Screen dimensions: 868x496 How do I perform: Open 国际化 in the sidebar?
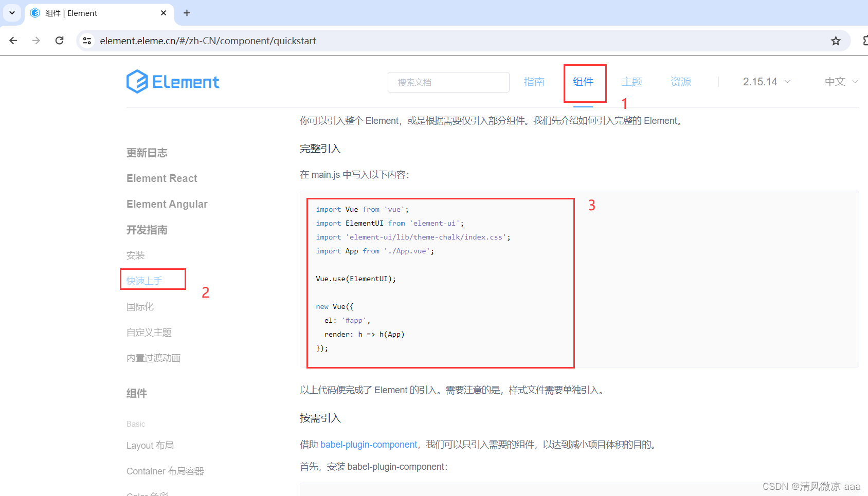(x=140, y=307)
